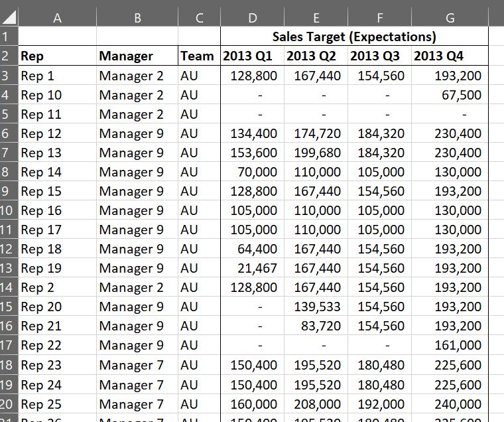Select Q1 value 21,467 for Rep 19

252,268
